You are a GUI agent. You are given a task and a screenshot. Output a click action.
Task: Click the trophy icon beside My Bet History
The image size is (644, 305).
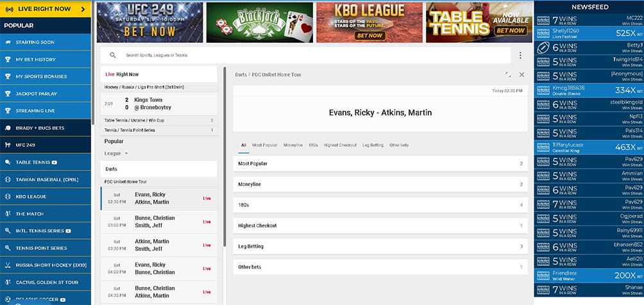pyautogui.click(x=8, y=60)
